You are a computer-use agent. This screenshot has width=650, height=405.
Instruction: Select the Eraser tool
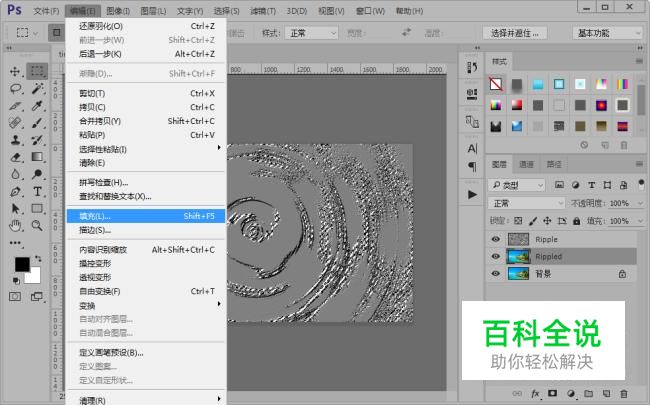coord(15,157)
